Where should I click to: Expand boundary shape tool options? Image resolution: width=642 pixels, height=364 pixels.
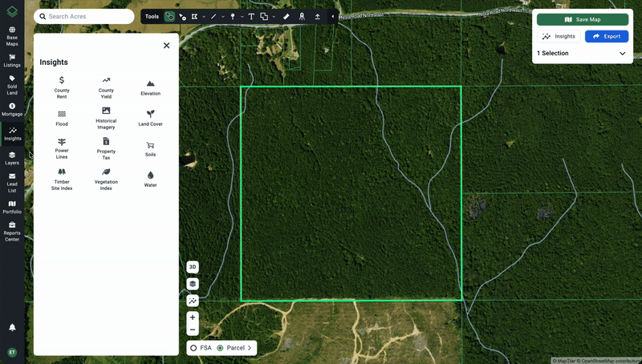pyautogui.click(x=204, y=17)
